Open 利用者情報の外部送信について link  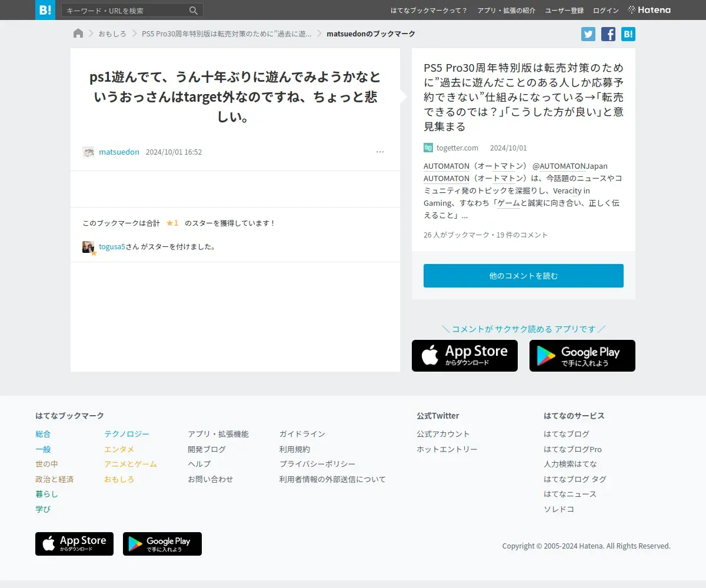point(332,480)
